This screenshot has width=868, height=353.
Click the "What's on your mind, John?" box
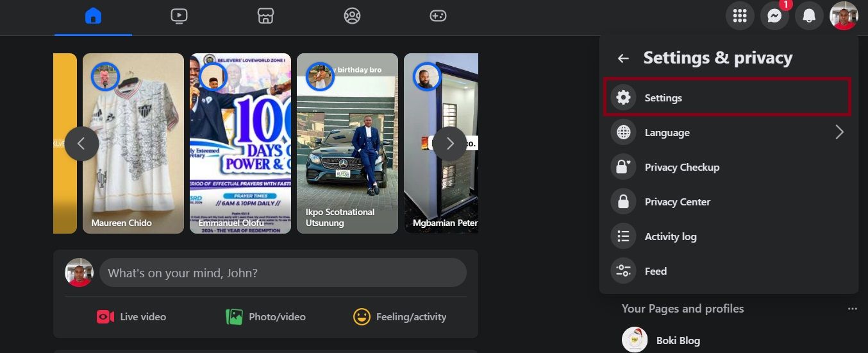[283, 273]
